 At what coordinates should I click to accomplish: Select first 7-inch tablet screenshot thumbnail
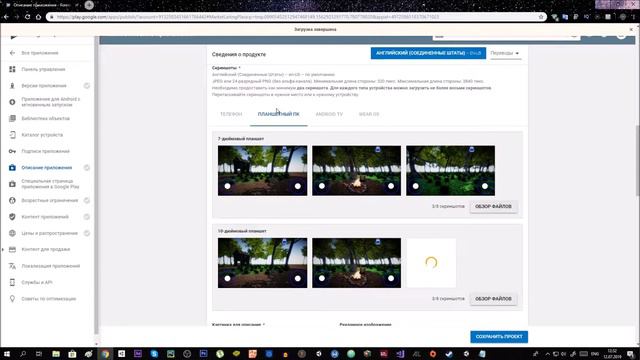[262, 171]
